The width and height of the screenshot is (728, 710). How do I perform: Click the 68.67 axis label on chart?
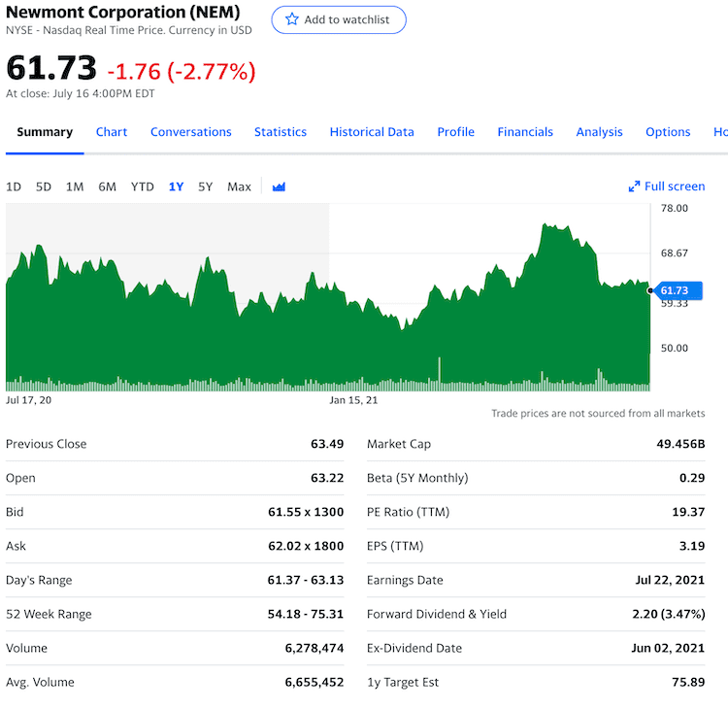coord(675,254)
